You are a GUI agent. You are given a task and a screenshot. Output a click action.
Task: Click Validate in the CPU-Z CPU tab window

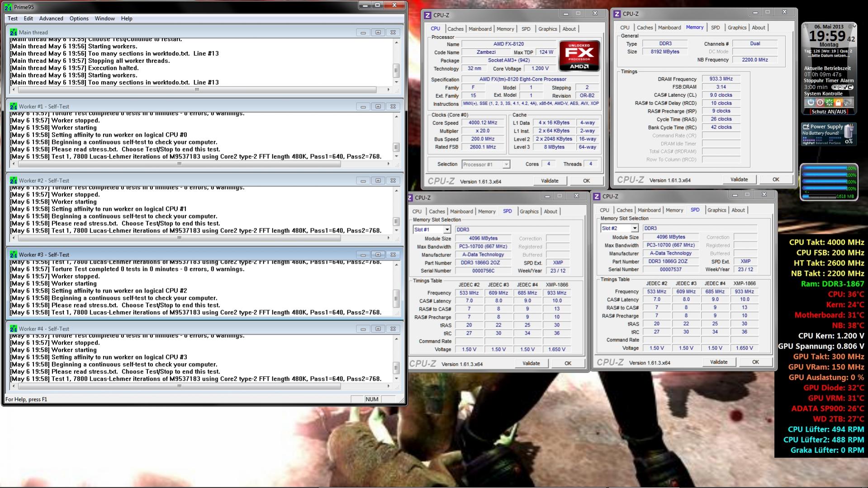550,181
